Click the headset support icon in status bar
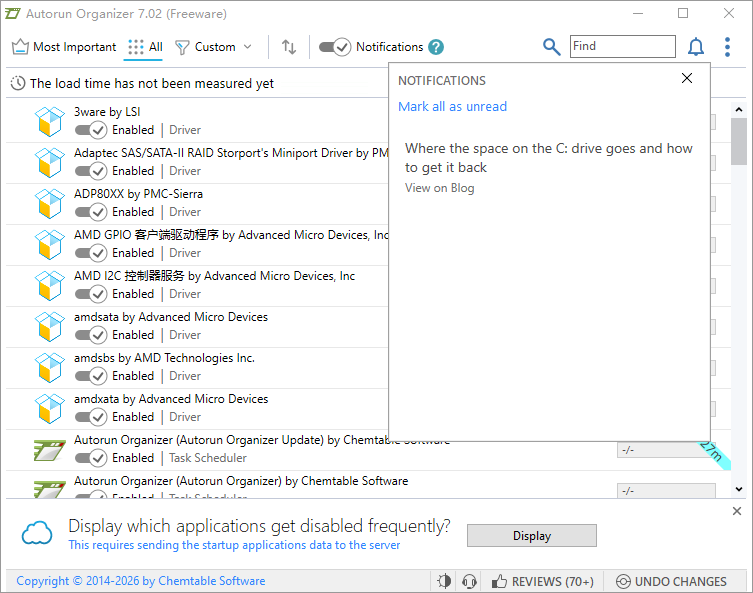The image size is (753, 593). click(469, 581)
